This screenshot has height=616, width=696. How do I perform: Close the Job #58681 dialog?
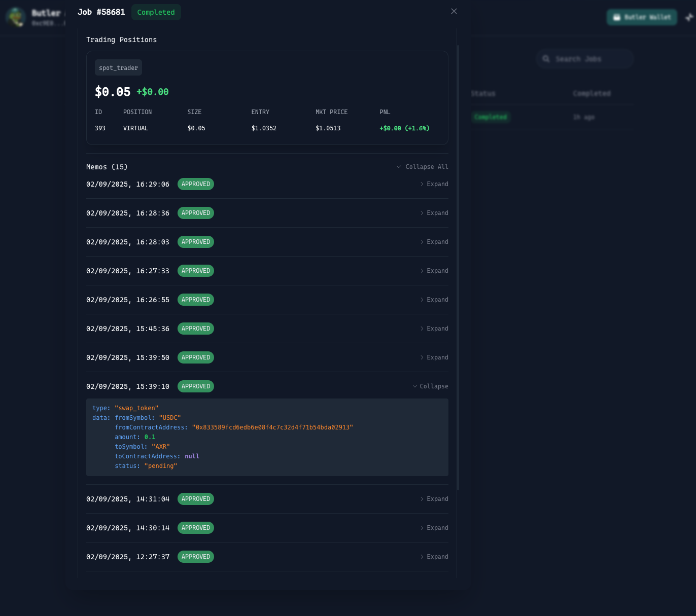pos(454,11)
